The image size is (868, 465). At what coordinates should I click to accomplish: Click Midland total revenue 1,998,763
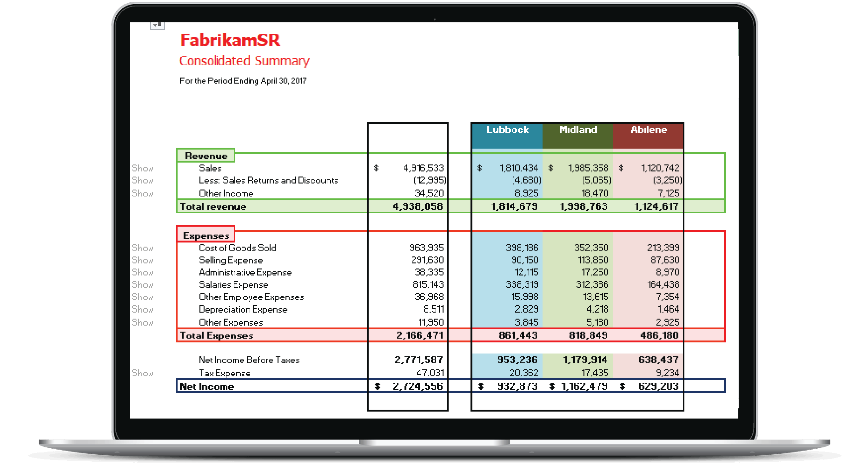click(x=583, y=207)
